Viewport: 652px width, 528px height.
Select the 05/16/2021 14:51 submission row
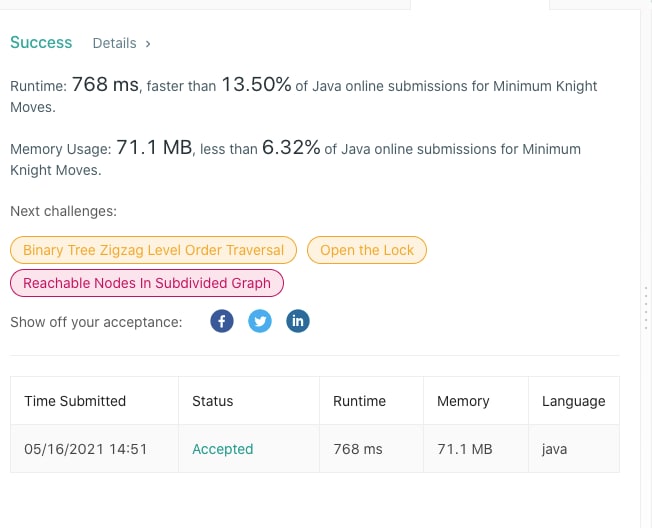click(315, 449)
